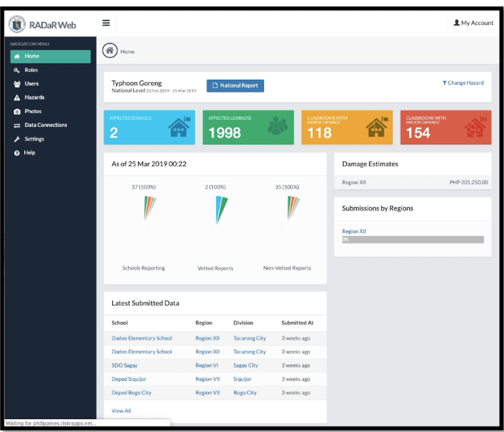Click the Region XII submission progress bar

click(x=413, y=240)
